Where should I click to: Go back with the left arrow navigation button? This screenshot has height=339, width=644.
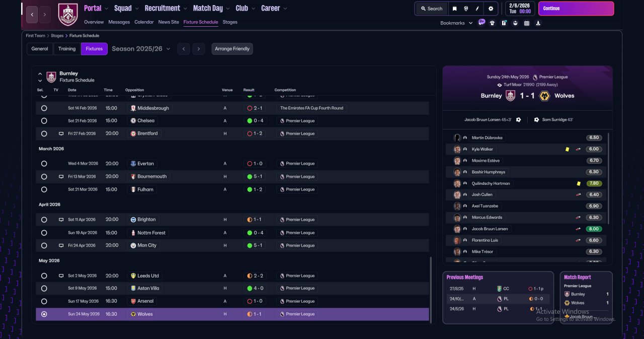coord(32,15)
